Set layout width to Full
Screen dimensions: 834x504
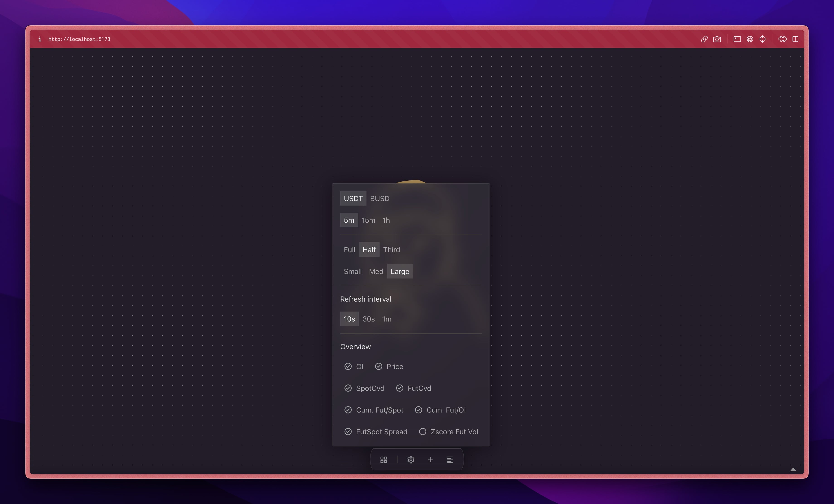[x=349, y=250]
